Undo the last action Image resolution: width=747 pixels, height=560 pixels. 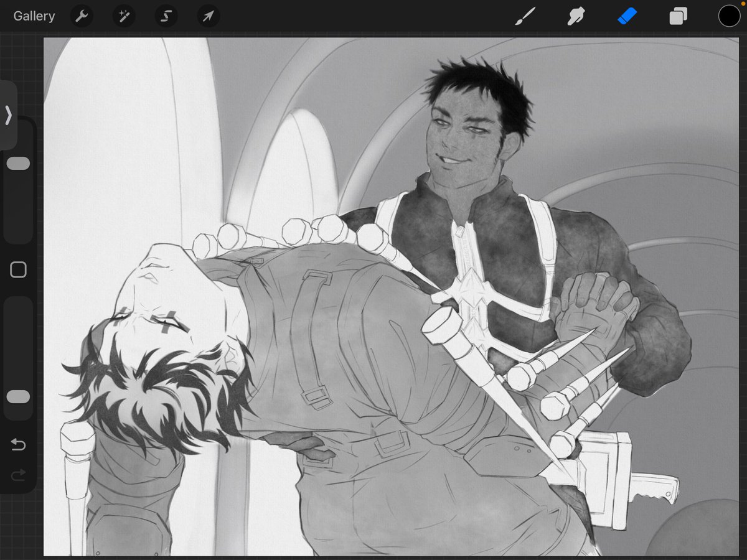[18, 444]
